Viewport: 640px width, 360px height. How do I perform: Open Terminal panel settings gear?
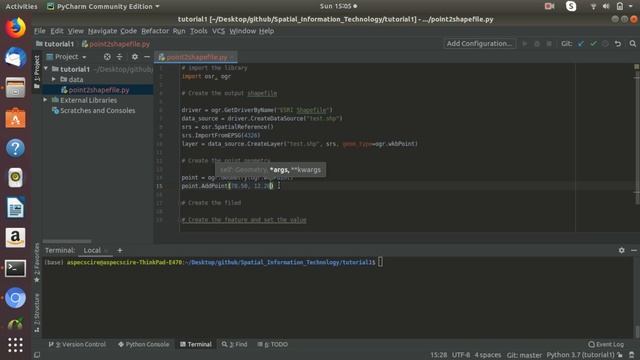point(621,250)
